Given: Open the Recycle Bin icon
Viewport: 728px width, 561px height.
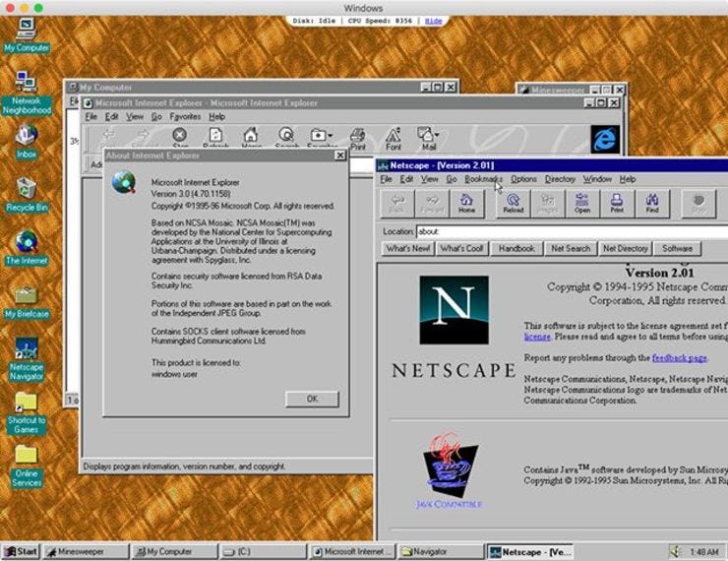Looking at the screenshot, I should [27, 195].
